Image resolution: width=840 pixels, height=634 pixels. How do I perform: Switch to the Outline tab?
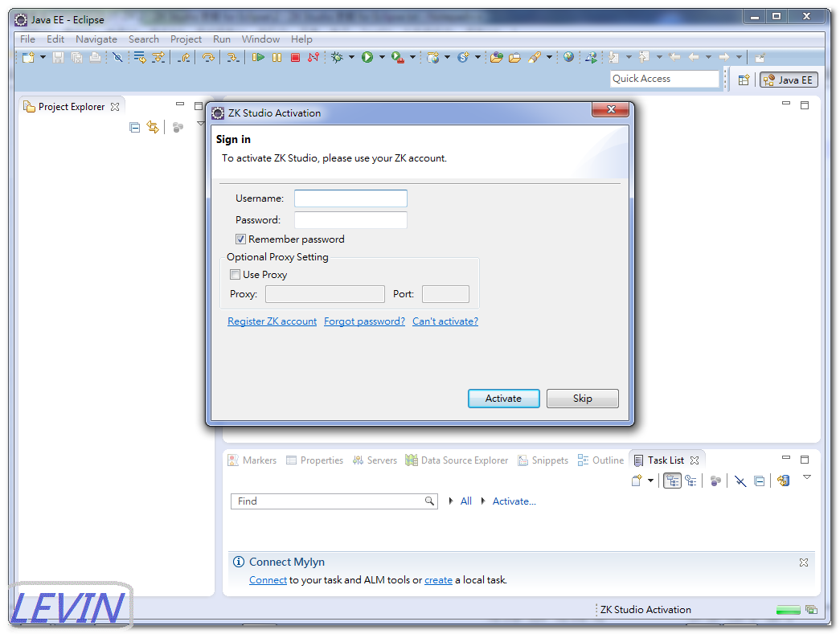[600, 460]
